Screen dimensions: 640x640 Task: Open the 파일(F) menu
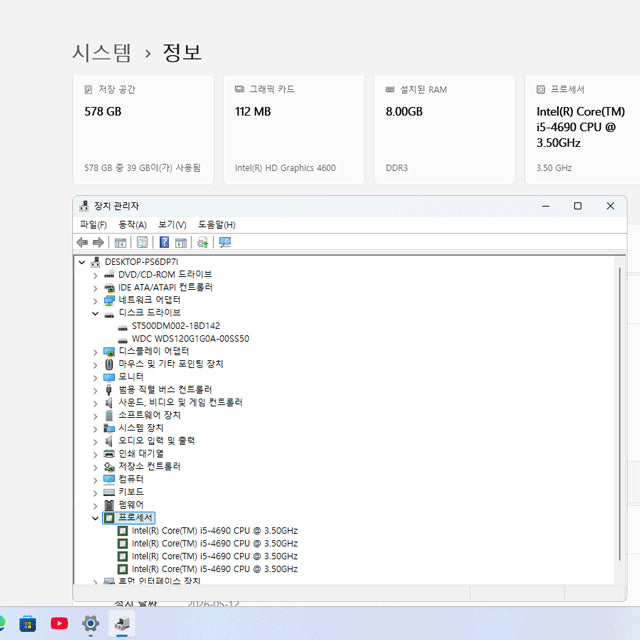click(x=93, y=224)
